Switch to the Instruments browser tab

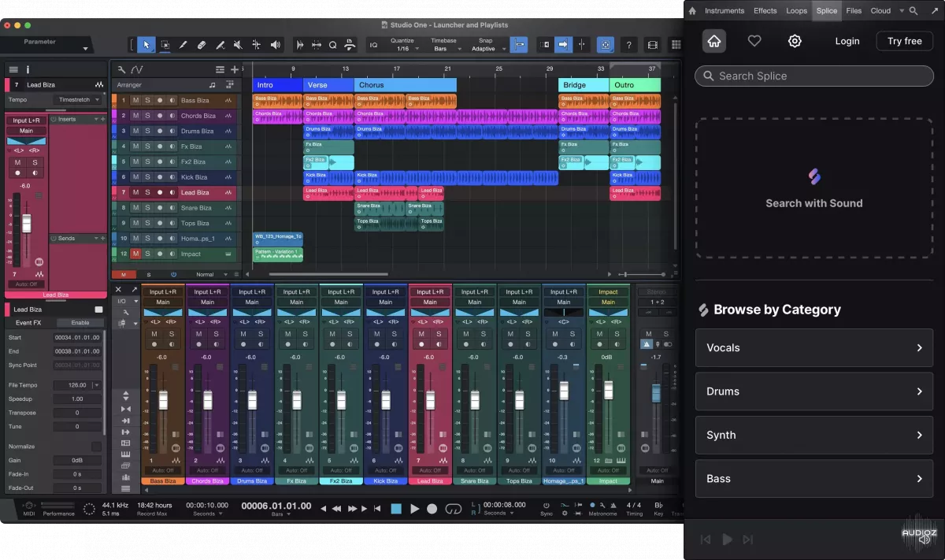pos(724,11)
